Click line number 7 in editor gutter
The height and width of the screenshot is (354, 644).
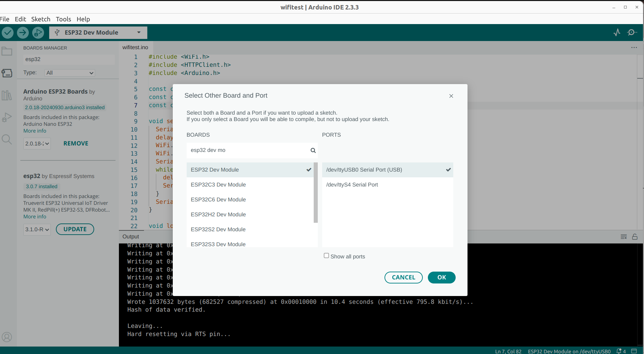tap(136, 105)
